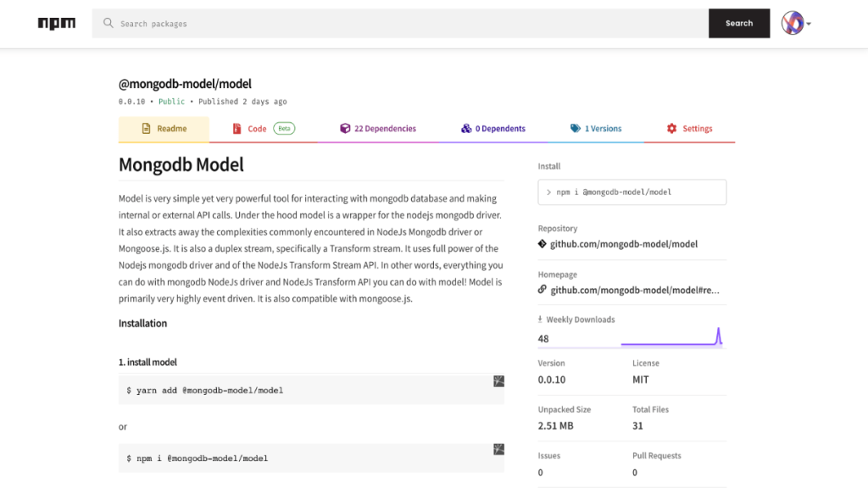Open the Code beta tab

tap(263, 129)
